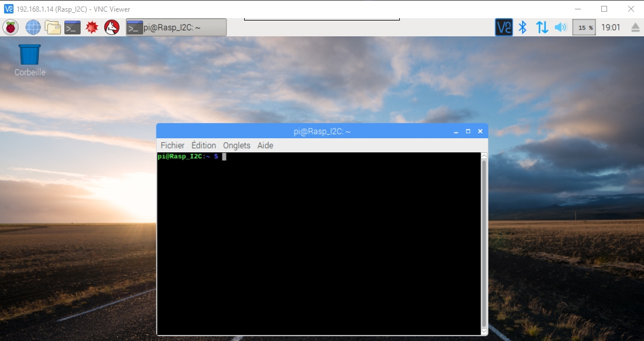Image resolution: width=644 pixels, height=341 pixels.
Task: Open Mathematica red spiky icon
Action: [92, 27]
